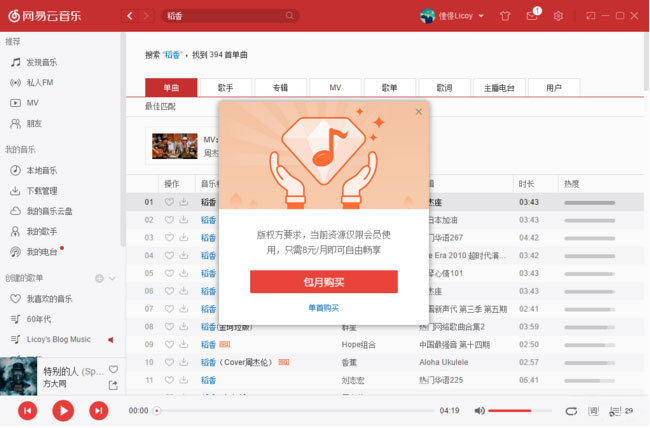650x428 pixels.
Task: Mute audio with speaker icon
Action: [x=479, y=411]
